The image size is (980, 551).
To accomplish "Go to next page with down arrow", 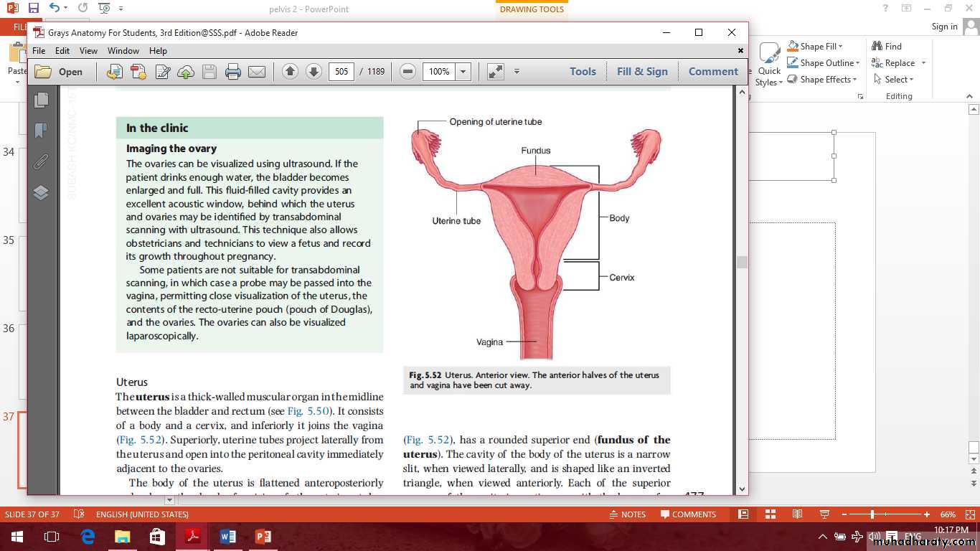I will point(314,72).
